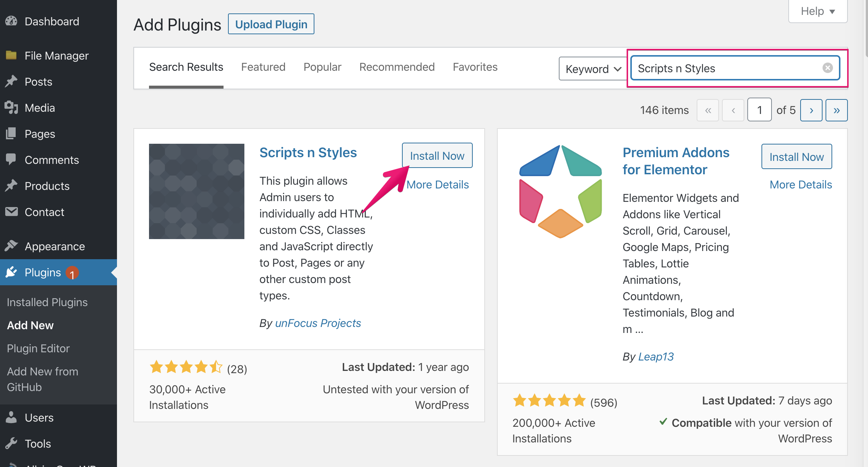Click the Premium Addons star logo
The image size is (868, 467).
point(560,191)
